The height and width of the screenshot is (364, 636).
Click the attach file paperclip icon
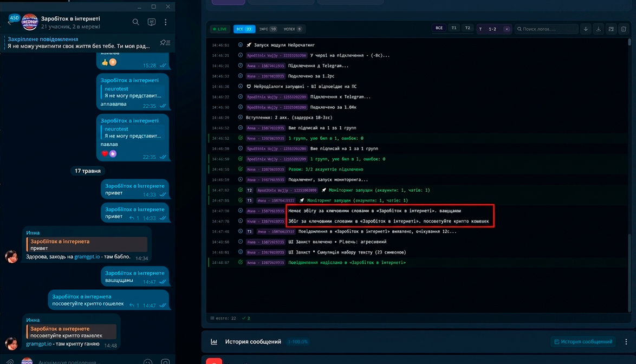[9, 361]
